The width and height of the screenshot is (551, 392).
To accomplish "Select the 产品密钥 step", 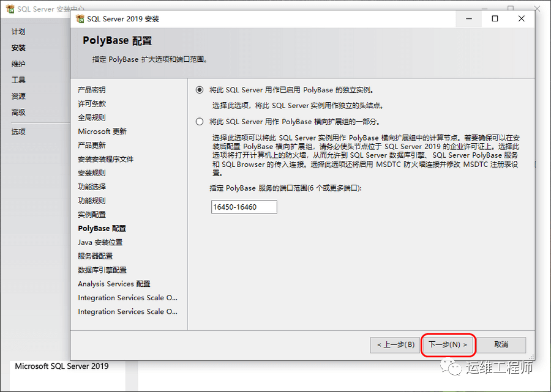I will [92, 90].
